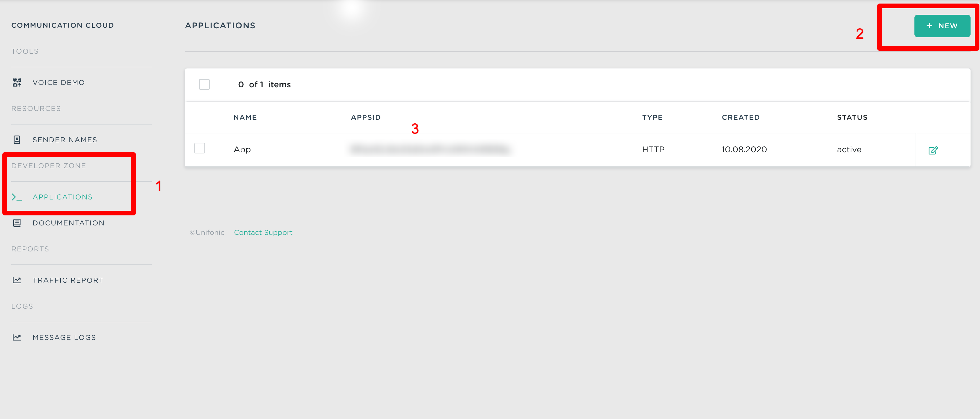The width and height of the screenshot is (980, 419).
Task: Click the Message Logs chart icon
Action: point(17,337)
